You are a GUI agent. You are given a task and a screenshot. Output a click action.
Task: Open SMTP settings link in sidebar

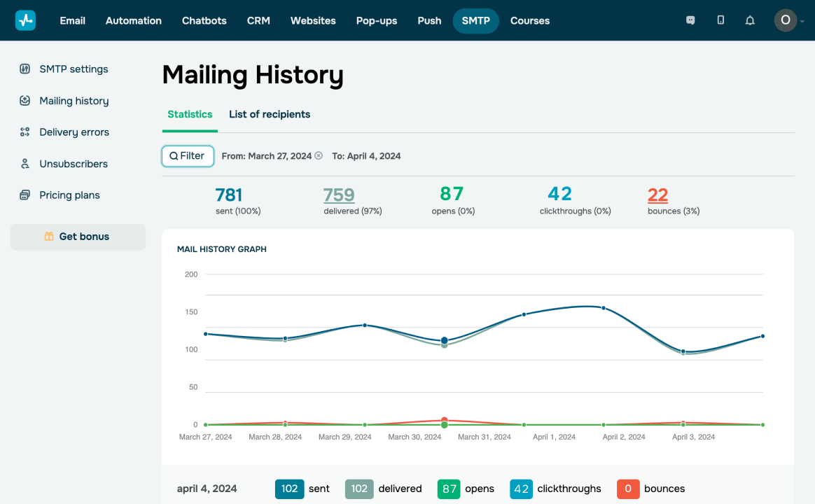tap(74, 69)
